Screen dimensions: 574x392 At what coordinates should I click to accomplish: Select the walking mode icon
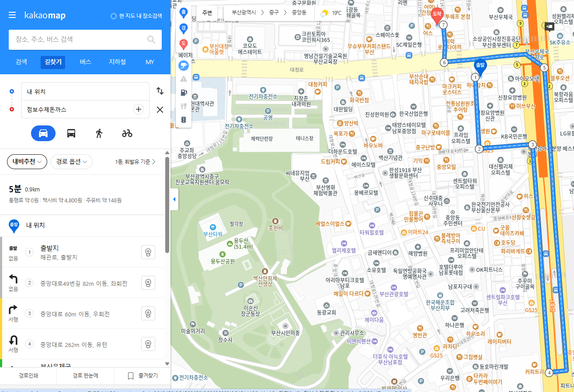point(99,133)
